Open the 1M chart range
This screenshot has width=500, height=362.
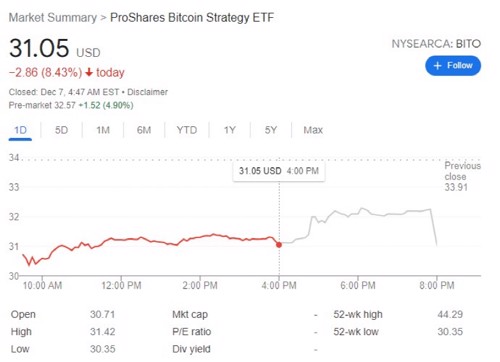(x=103, y=130)
